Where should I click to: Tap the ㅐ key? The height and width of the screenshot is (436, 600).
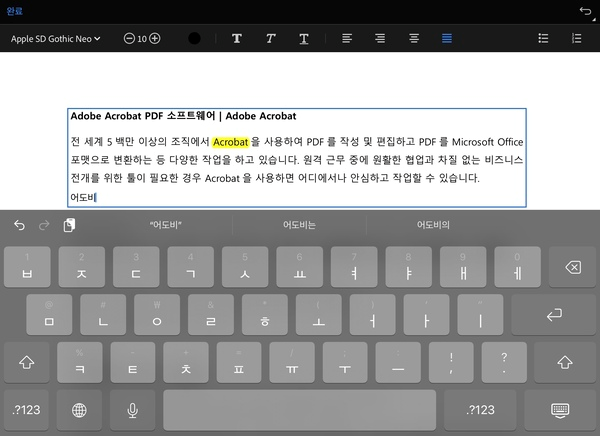tap(463, 267)
